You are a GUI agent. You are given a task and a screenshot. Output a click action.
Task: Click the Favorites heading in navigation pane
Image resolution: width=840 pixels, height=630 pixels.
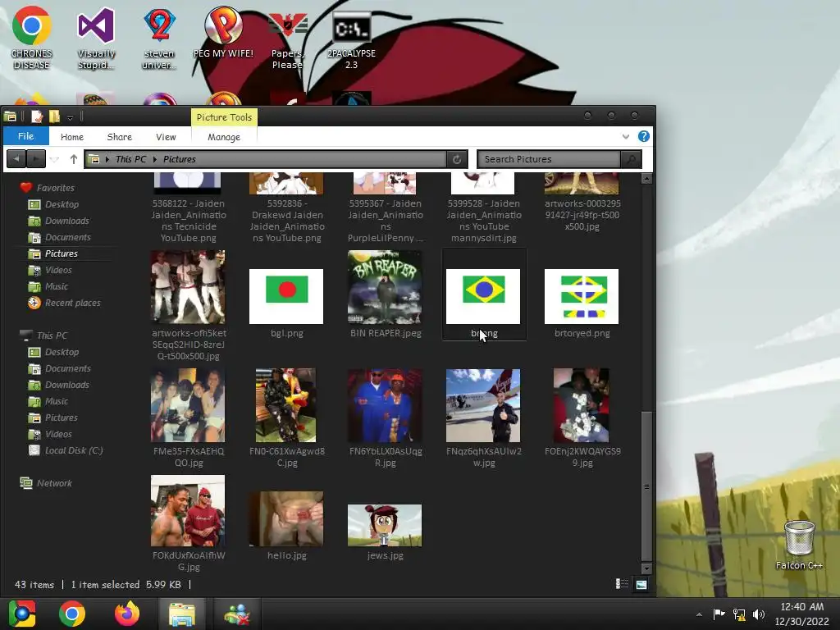[x=55, y=188]
